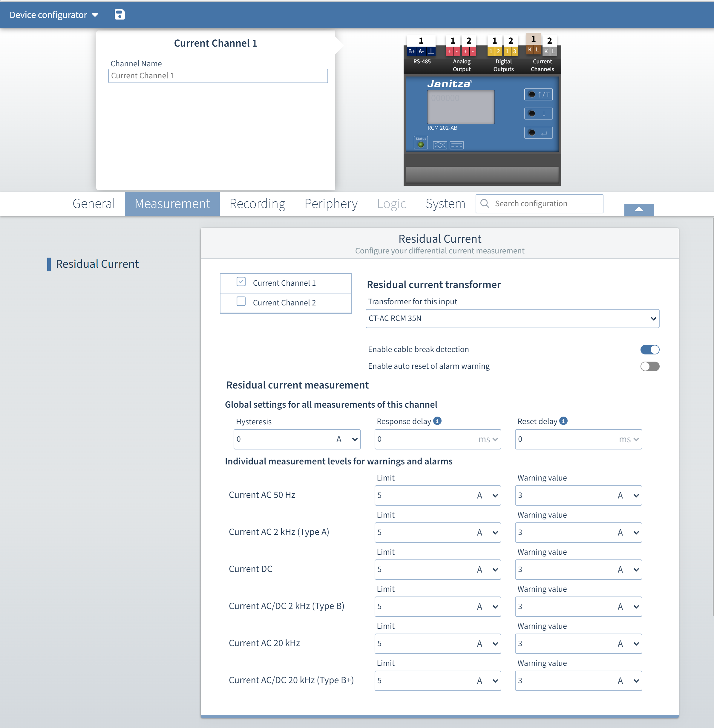Save the device configuration
Viewport: 714px width, 728px height.
(119, 15)
